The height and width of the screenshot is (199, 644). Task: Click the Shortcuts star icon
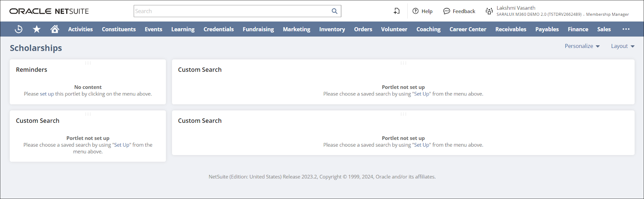point(37,29)
